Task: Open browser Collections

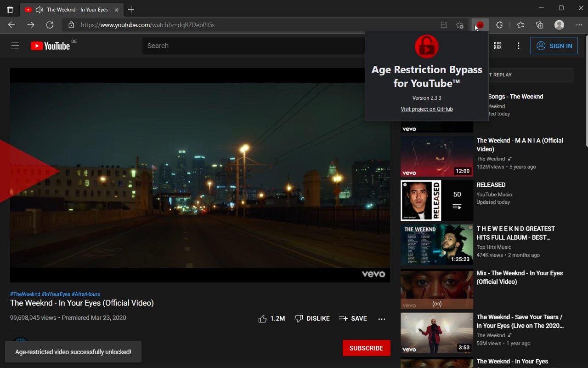Action: coord(540,25)
